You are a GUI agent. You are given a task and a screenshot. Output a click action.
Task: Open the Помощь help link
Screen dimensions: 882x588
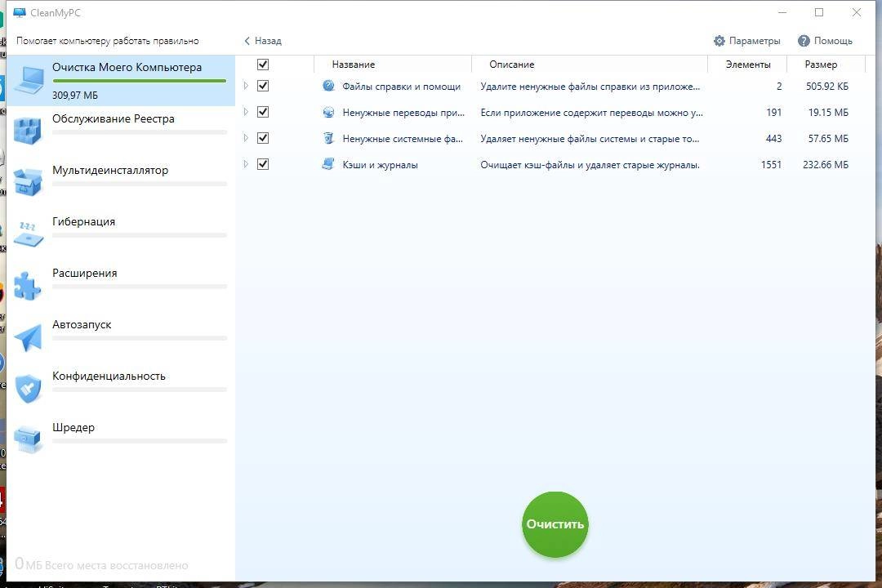coord(825,41)
